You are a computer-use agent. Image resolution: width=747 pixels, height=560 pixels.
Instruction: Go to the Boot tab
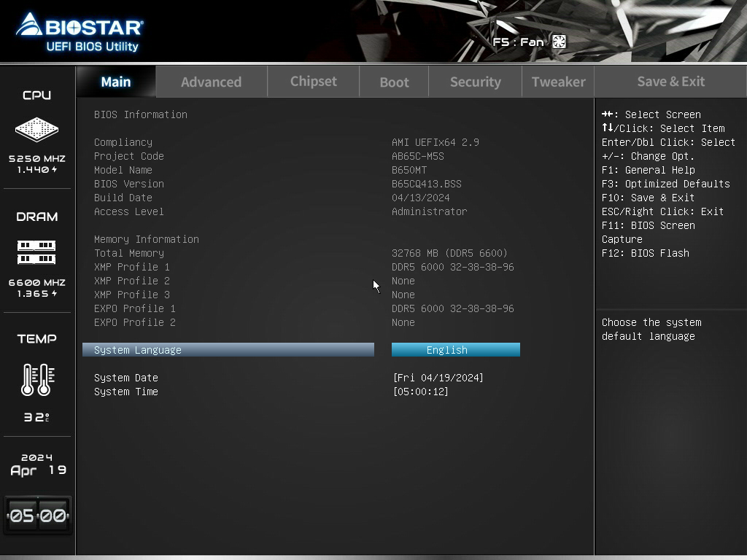pyautogui.click(x=394, y=82)
